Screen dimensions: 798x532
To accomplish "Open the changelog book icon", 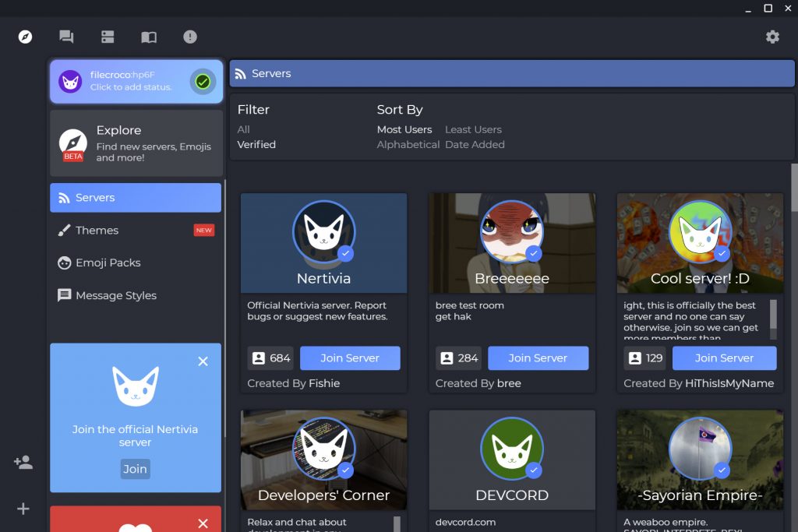I will [149, 37].
